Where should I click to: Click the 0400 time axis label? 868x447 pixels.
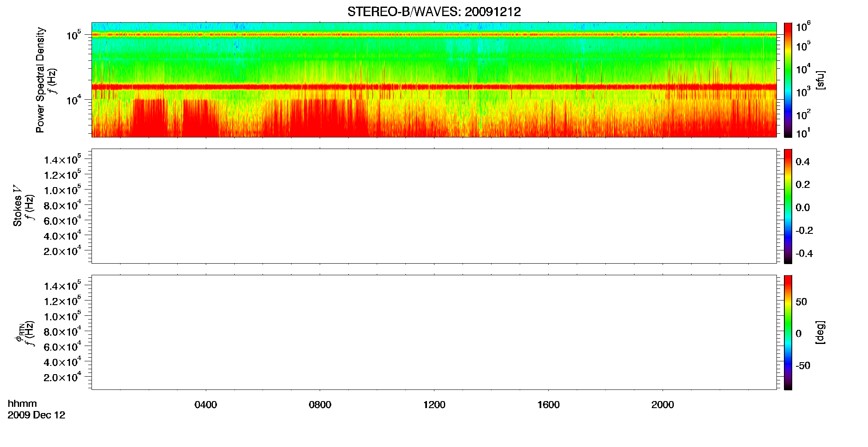206,405
